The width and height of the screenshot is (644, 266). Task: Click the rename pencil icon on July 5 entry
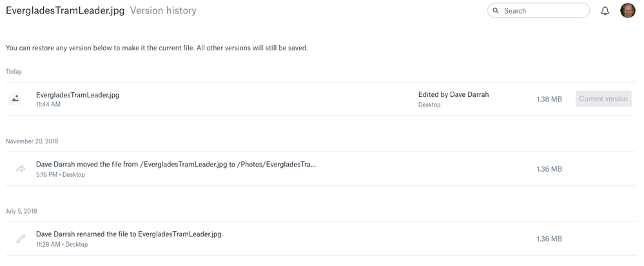(x=21, y=239)
